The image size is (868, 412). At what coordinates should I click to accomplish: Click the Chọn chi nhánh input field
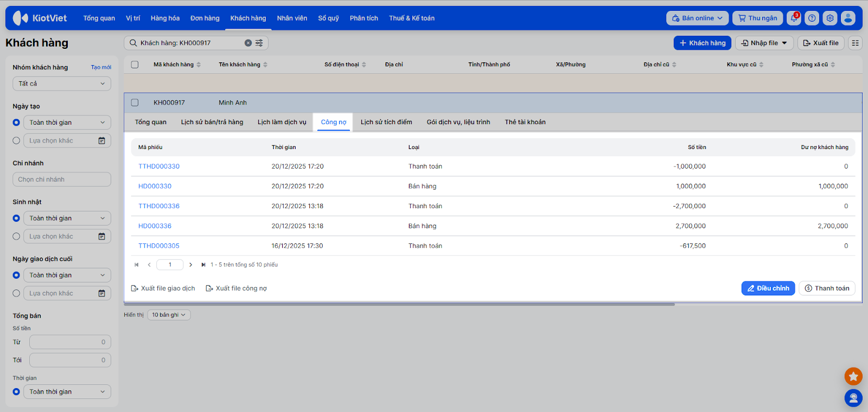click(61, 179)
